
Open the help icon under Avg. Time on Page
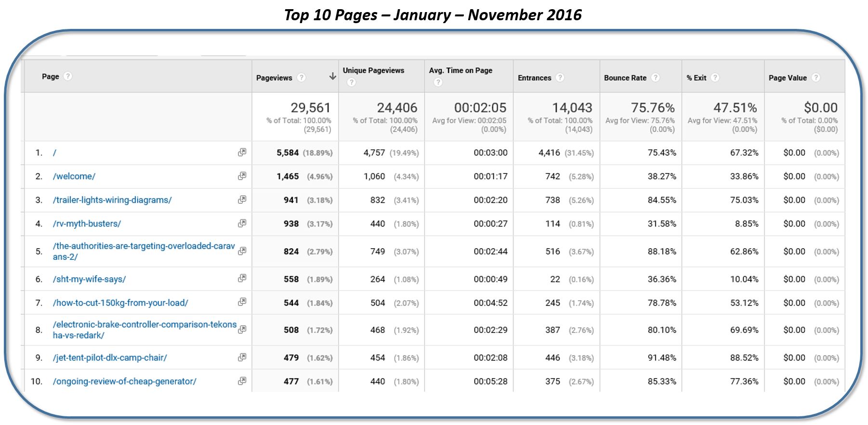[438, 82]
